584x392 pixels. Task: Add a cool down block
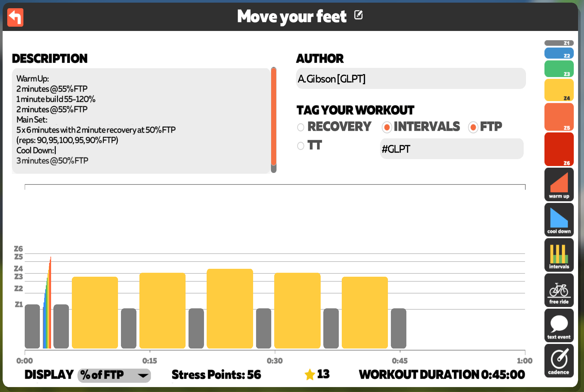[x=559, y=220]
